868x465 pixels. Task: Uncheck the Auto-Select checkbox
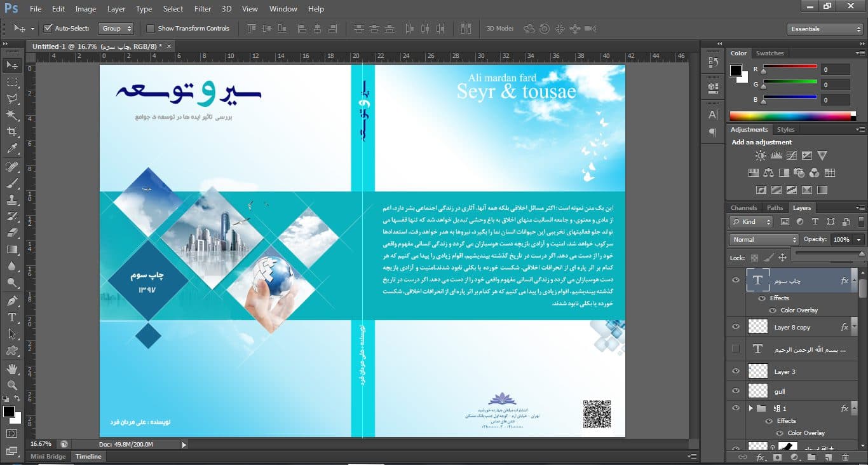coord(48,29)
